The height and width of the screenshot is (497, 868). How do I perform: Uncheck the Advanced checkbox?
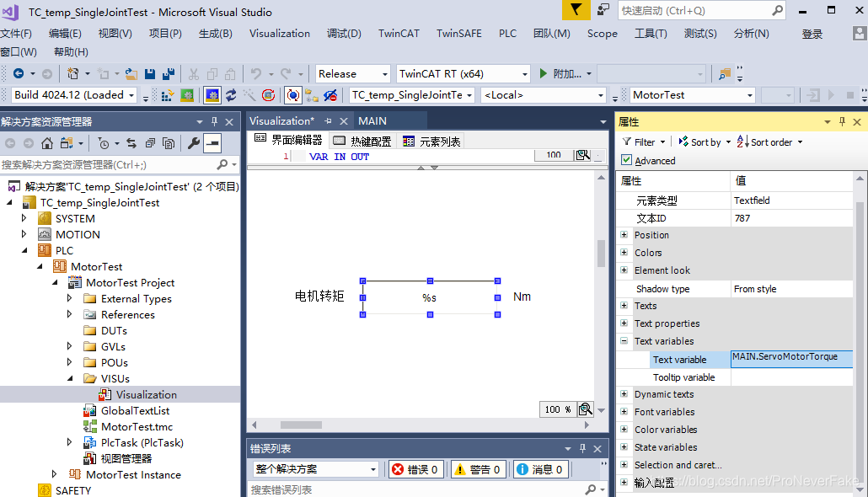(627, 160)
